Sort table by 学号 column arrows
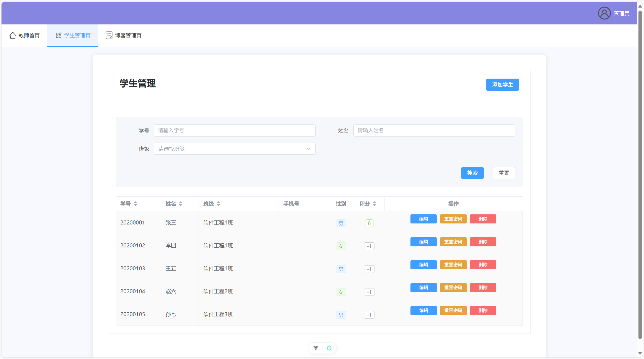 (135, 204)
